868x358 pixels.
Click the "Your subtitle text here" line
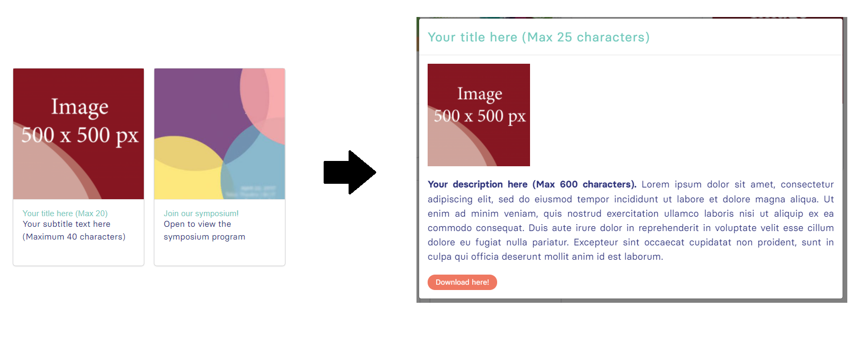click(66, 224)
